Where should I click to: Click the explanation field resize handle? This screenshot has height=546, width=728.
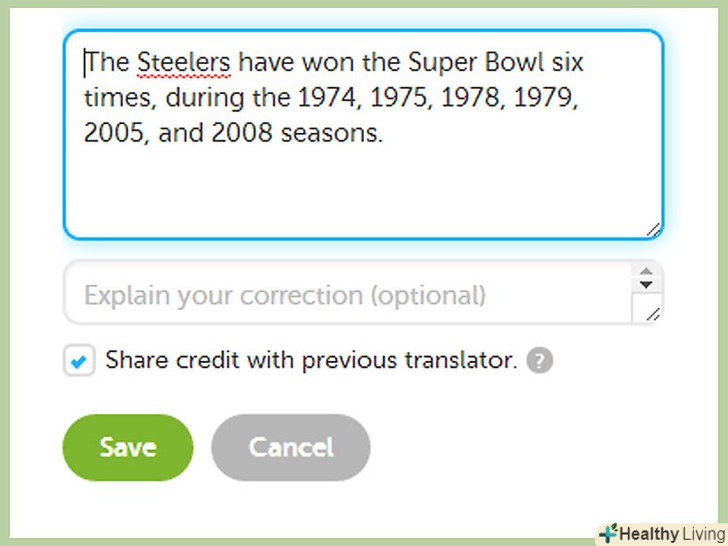point(653,315)
